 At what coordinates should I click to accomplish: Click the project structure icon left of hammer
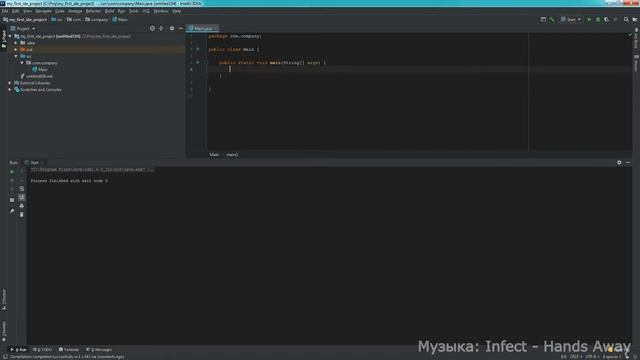point(543,19)
